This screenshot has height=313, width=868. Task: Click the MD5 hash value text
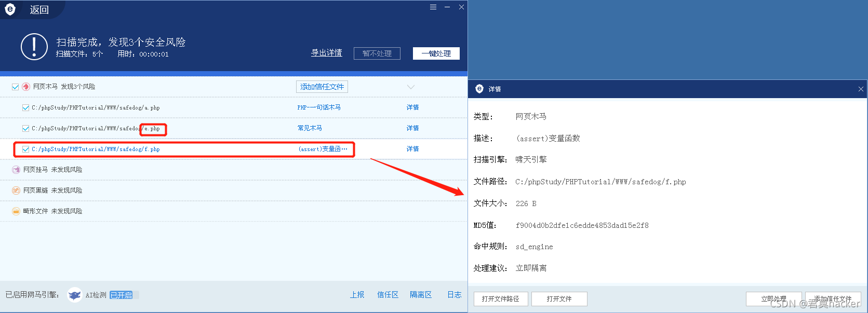click(x=582, y=225)
